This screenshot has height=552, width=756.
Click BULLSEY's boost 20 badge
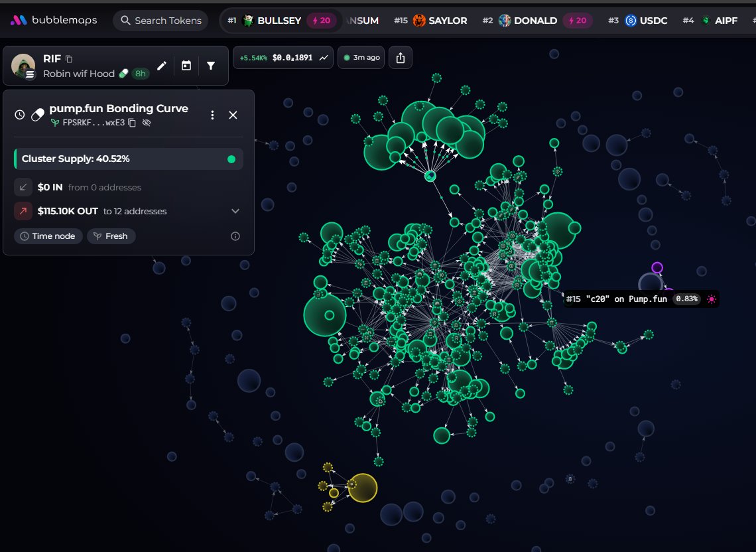click(x=322, y=21)
